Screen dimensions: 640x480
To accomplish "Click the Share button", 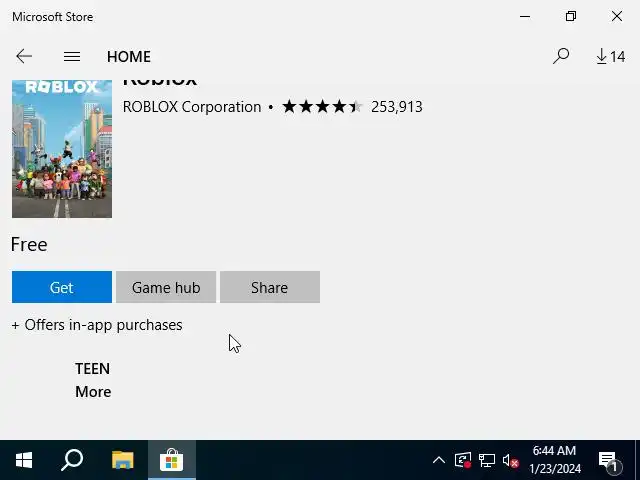I will coord(270,287).
